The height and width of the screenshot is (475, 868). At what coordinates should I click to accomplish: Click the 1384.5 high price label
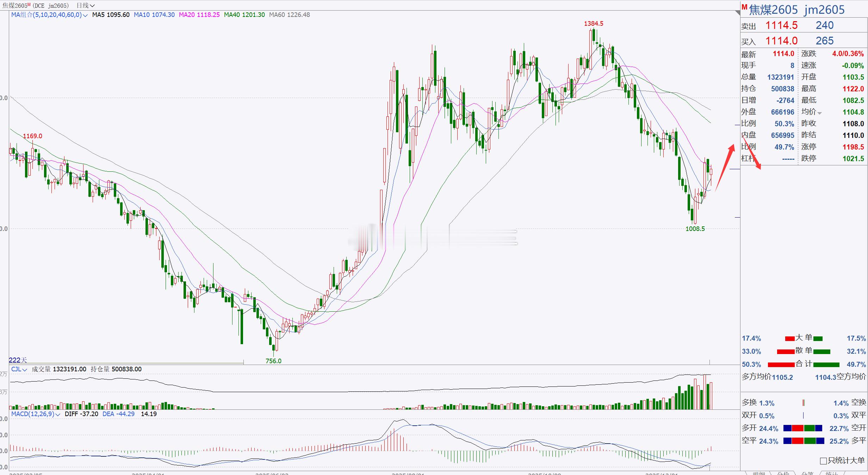point(594,24)
